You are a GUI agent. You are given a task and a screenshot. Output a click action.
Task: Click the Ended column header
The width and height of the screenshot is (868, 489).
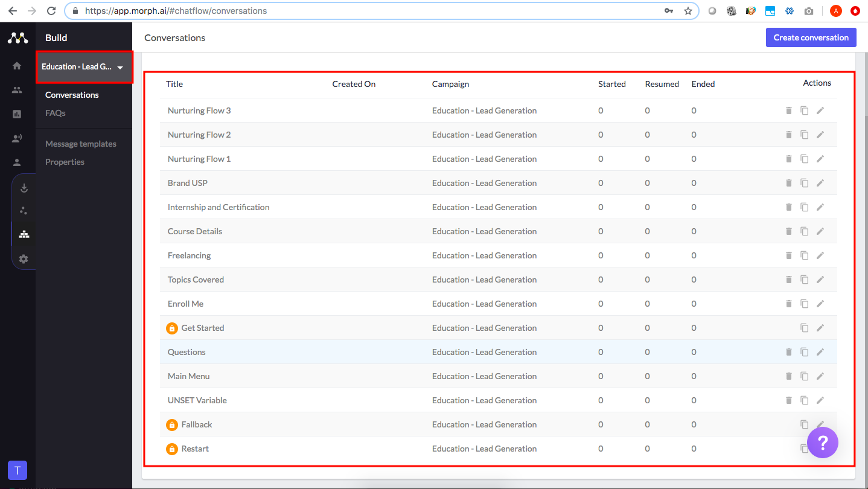[x=703, y=84]
